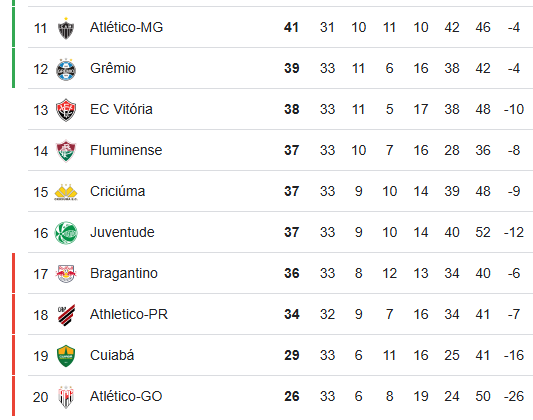Click the Grêmio club crest
533x420 pixels.
coord(66,69)
